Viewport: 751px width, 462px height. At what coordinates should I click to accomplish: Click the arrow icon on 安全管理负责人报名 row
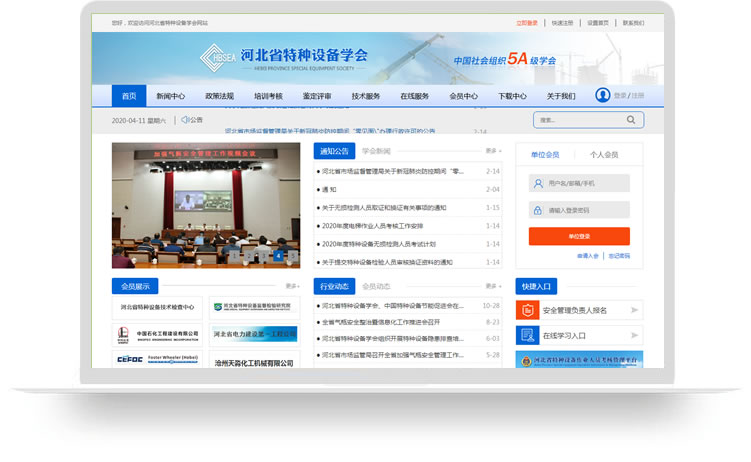pos(634,310)
